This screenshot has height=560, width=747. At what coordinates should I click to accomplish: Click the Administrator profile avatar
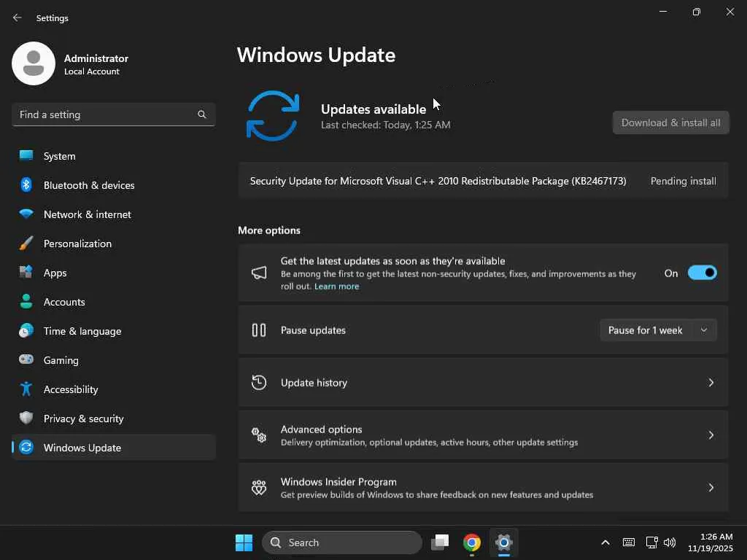tap(34, 63)
